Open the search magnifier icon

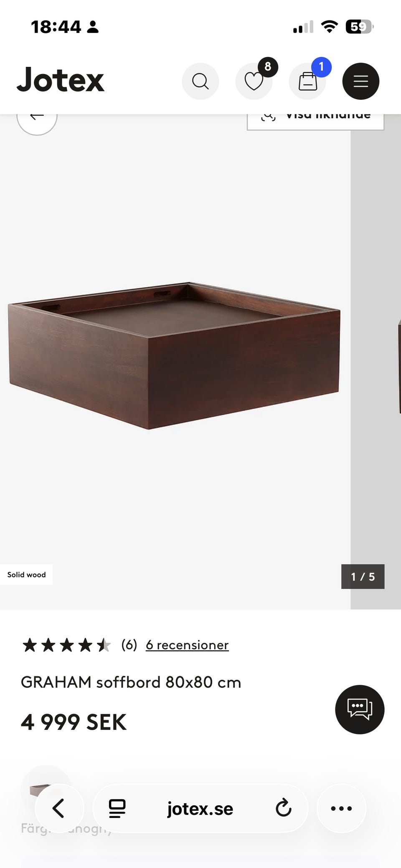click(200, 81)
